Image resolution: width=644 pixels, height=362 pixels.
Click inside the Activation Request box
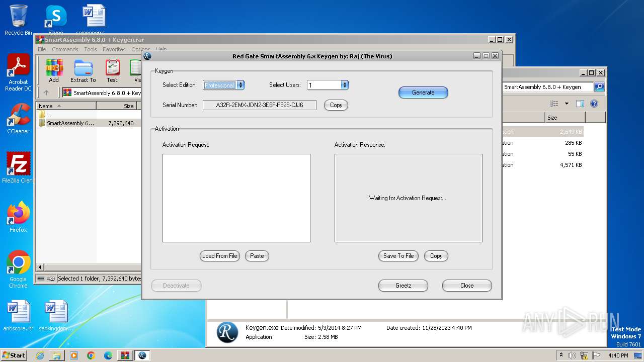click(236, 198)
